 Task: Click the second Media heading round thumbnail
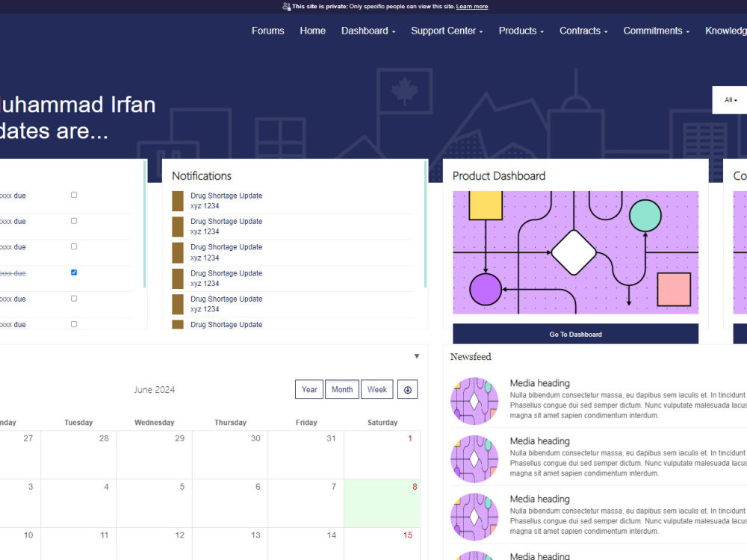pyautogui.click(x=474, y=459)
